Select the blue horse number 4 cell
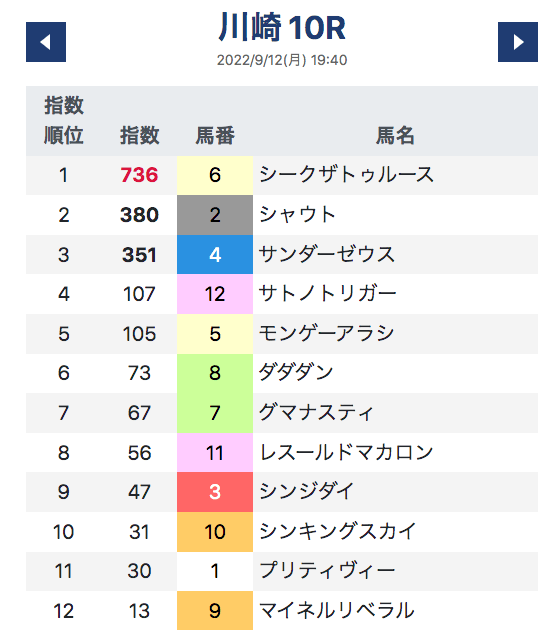This screenshot has width=557, height=630. [x=215, y=255]
